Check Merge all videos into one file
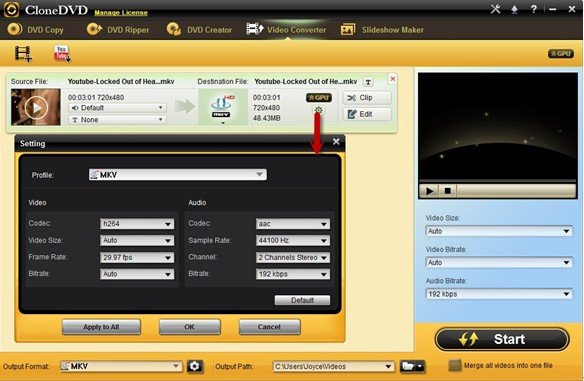 pos(454,366)
